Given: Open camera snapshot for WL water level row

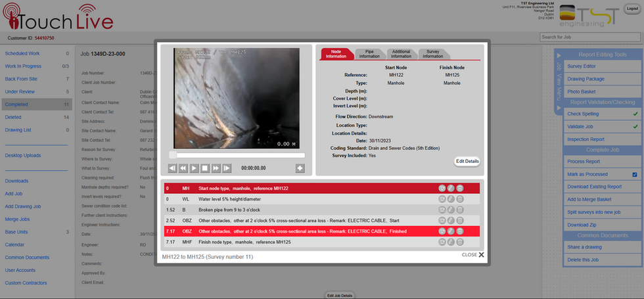Looking at the screenshot, I should coord(442,199).
